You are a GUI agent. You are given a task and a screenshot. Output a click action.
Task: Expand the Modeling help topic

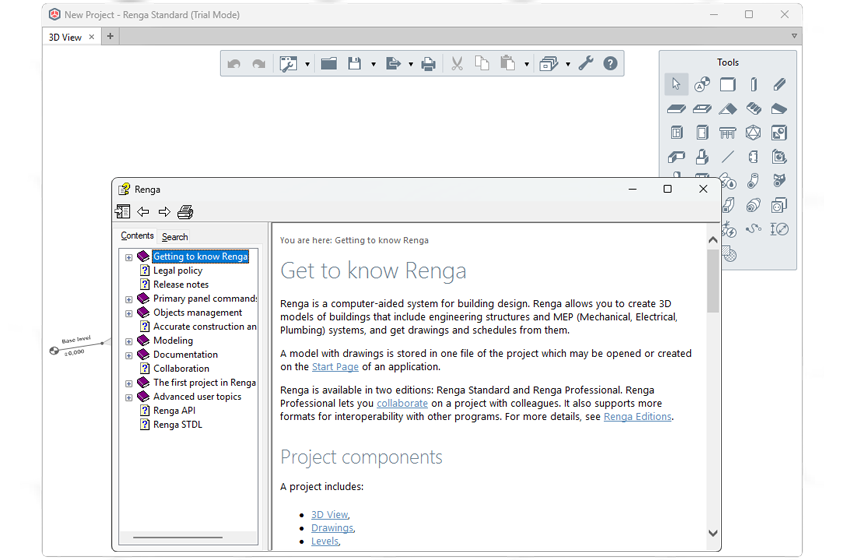click(128, 342)
